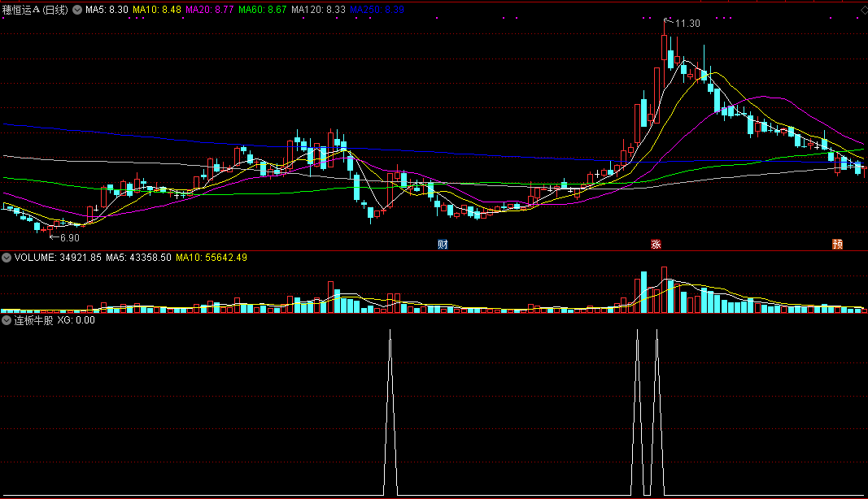
Task: Click the 涨 limit-up event marker
Action: 656,245
